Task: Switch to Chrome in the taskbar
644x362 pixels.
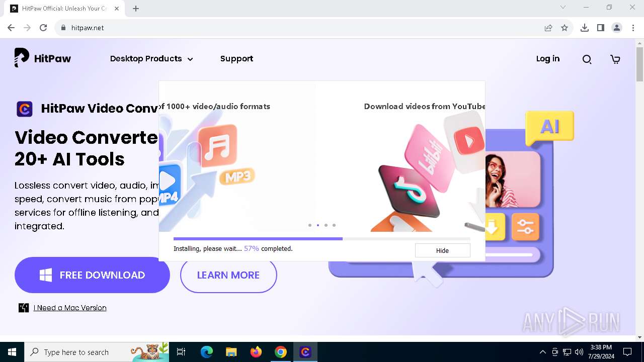Action: (281, 352)
